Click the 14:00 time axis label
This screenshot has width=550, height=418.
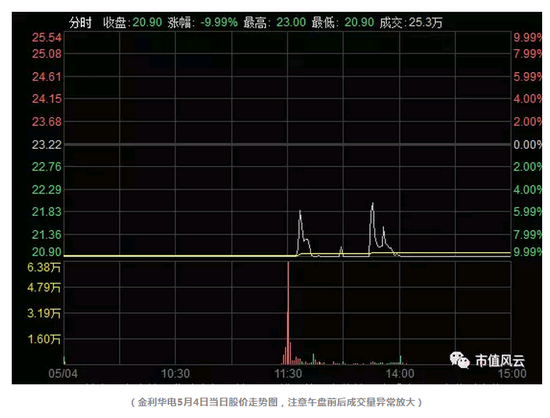[400, 374]
